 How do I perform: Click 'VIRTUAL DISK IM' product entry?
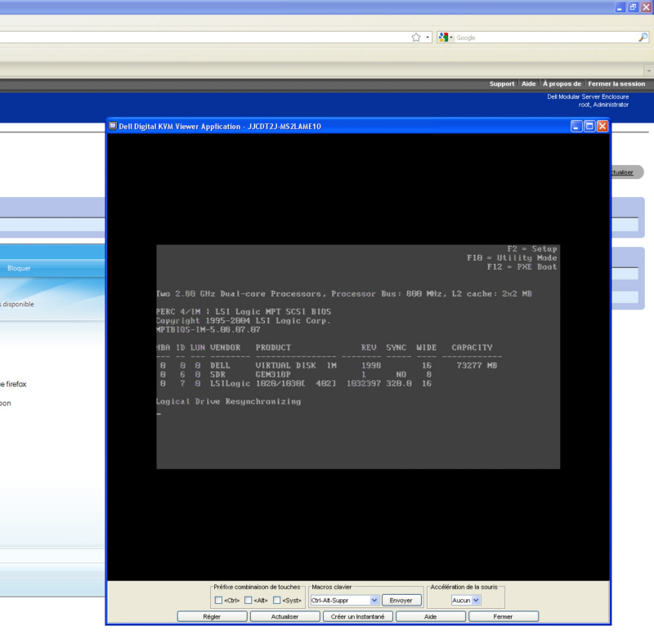[296, 365]
